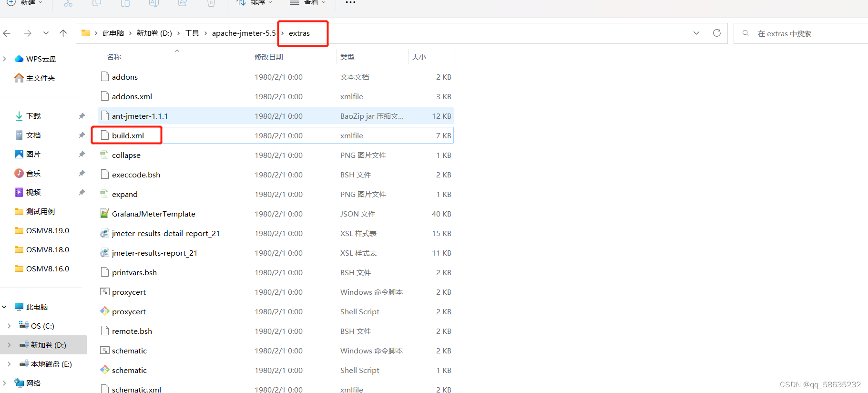
Task: Select the build.xml file icon
Action: tap(105, 135)
